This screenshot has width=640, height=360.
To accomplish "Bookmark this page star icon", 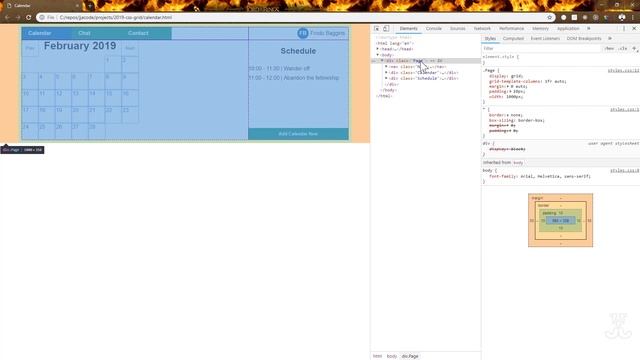I will tap(549, 18).
